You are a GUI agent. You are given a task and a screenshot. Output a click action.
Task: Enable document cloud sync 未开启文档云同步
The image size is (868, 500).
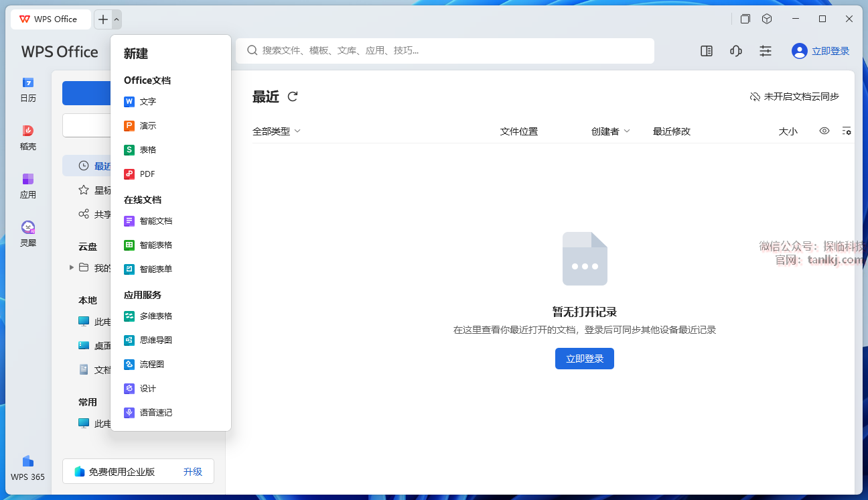(x=794, y=97)
